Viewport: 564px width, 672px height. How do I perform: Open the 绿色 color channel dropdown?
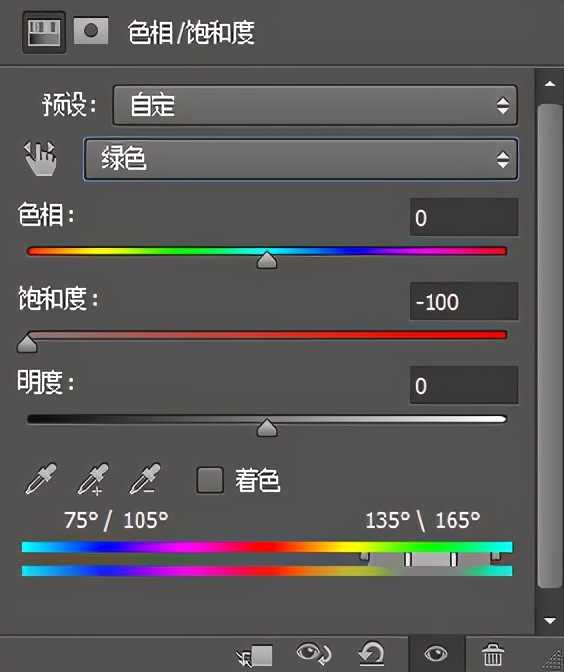point(301,159)
